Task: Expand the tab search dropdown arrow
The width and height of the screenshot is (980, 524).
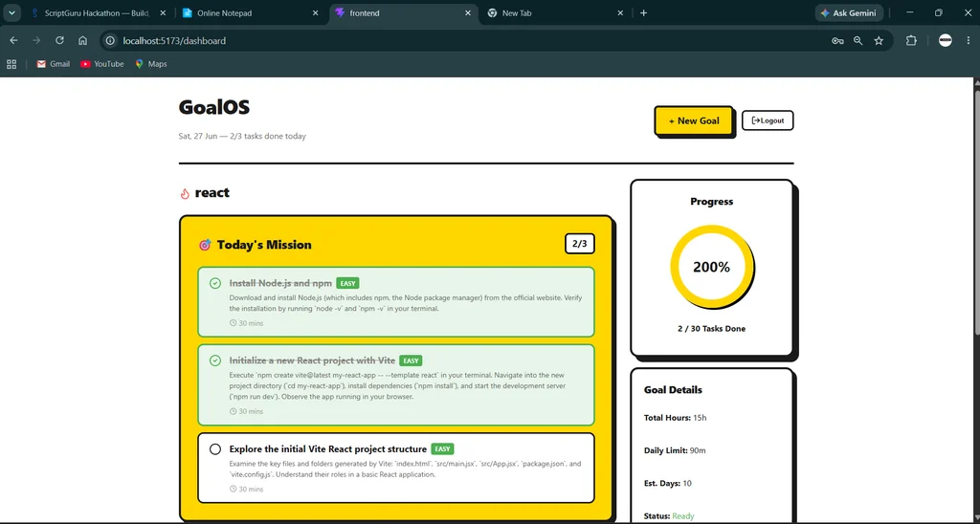Action: point(11,12)
